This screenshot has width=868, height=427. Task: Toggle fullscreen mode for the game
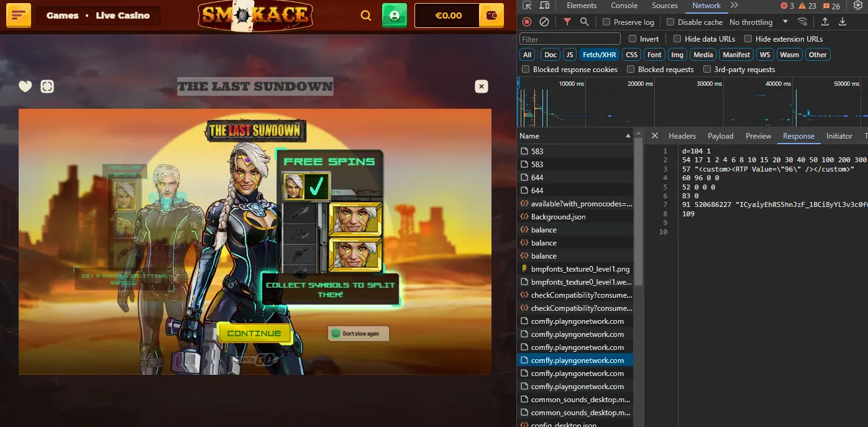click(47, 86)
